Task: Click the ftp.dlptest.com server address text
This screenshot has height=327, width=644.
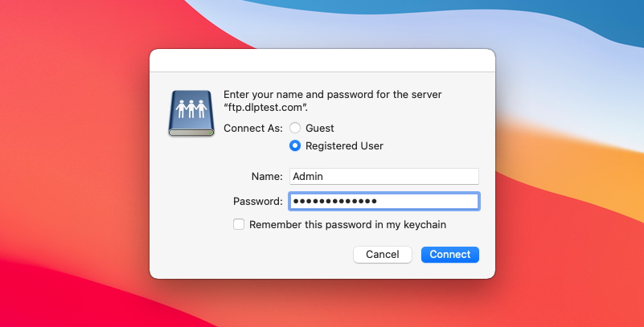Action: coord(266,108)
